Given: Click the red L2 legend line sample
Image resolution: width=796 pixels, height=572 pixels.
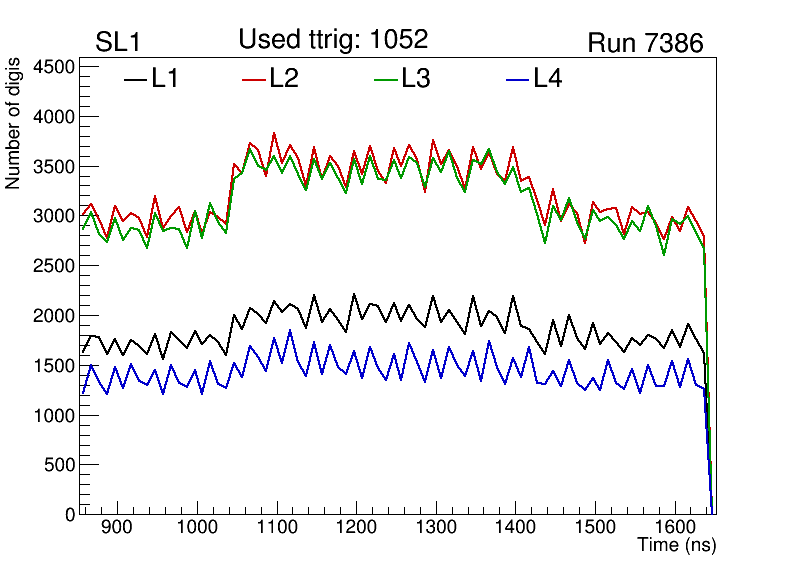Looking at the screenshot, I should pyautogui.click(x=255, y=79).
